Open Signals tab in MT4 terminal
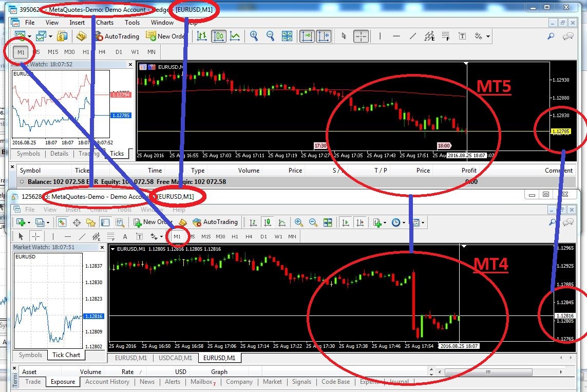The image size is (587, 392). click(301, 382)
